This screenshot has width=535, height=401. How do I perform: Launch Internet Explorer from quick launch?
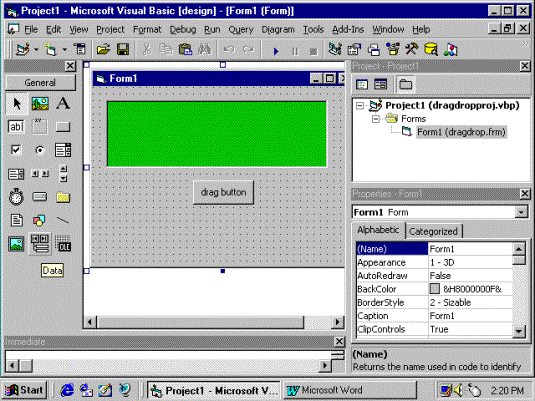coord(67,390)
